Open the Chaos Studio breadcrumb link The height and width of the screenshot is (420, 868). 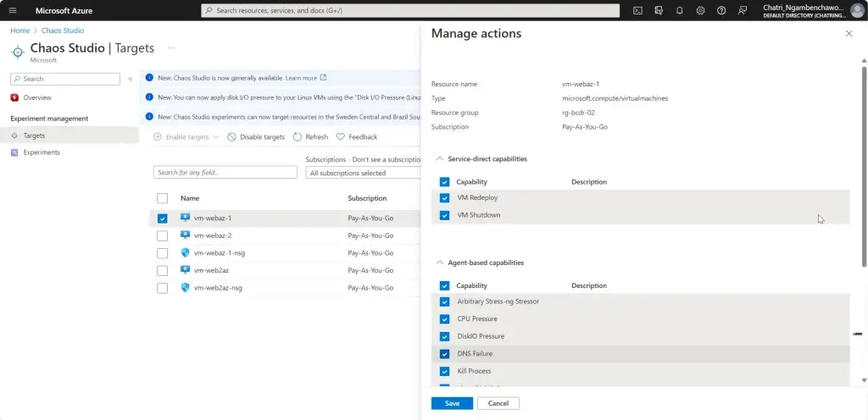coord(63,30)
